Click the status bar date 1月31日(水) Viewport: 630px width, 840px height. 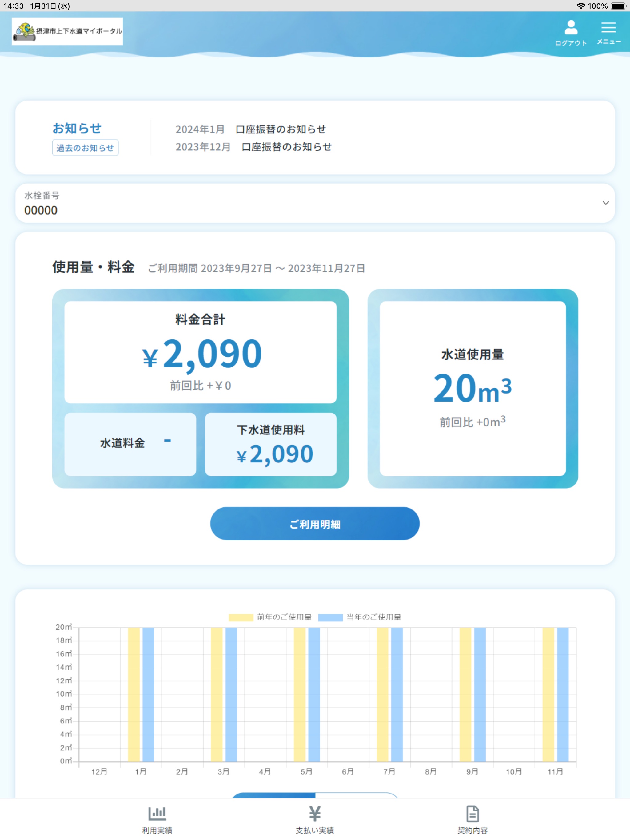click(x=50, y=6)
